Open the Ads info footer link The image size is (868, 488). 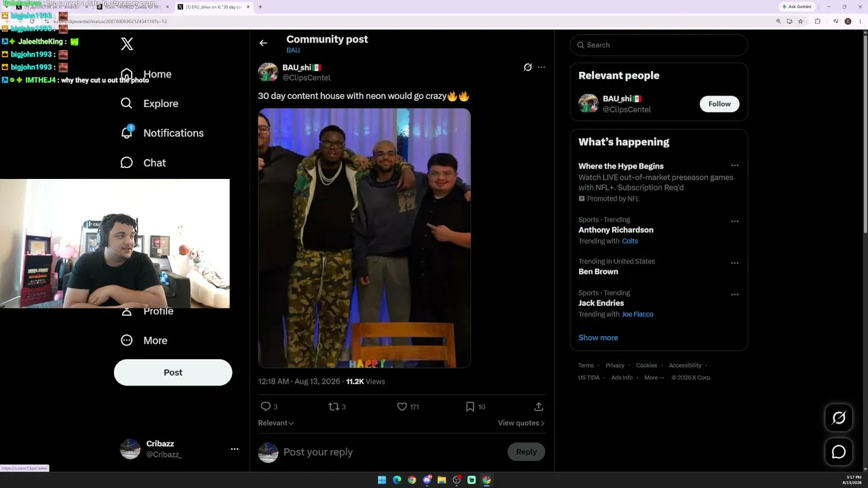[622, 378]
